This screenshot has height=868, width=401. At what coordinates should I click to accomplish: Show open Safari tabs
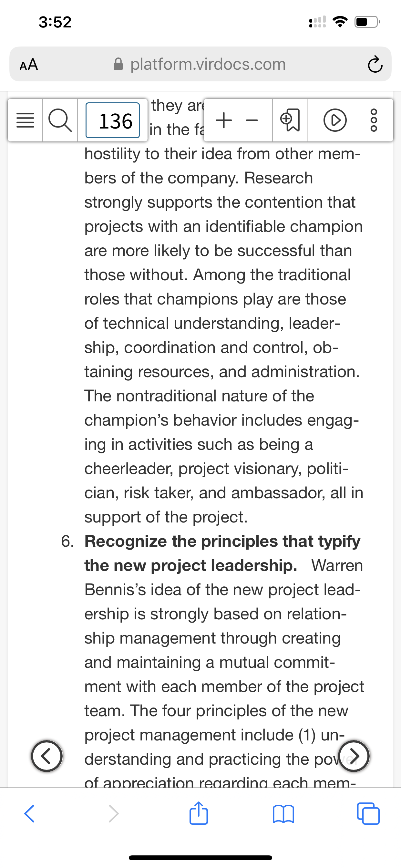[368, 814]
